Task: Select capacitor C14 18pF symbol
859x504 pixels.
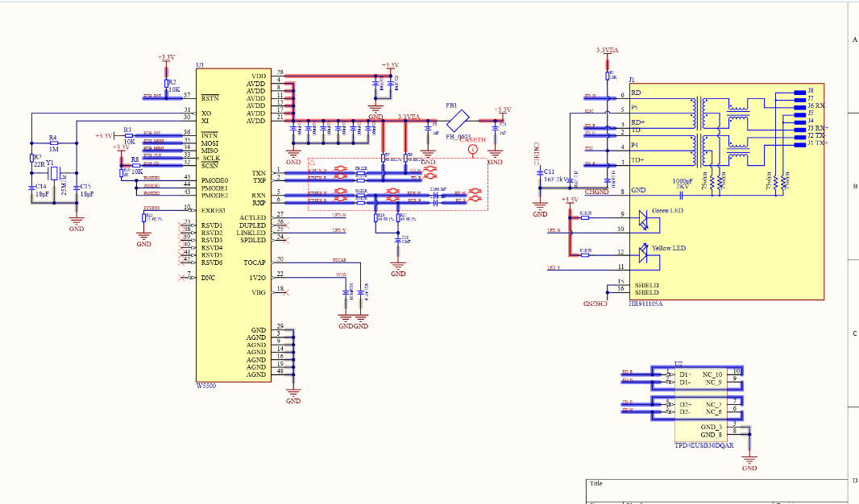Action: pyautogui.click(x=31, y=187)
